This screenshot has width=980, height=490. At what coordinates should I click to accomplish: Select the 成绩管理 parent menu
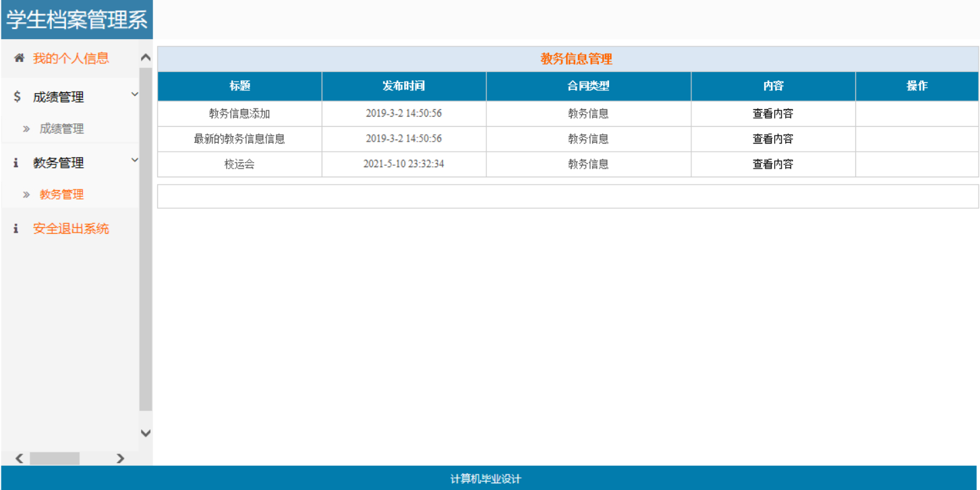(x=58, y=97)
